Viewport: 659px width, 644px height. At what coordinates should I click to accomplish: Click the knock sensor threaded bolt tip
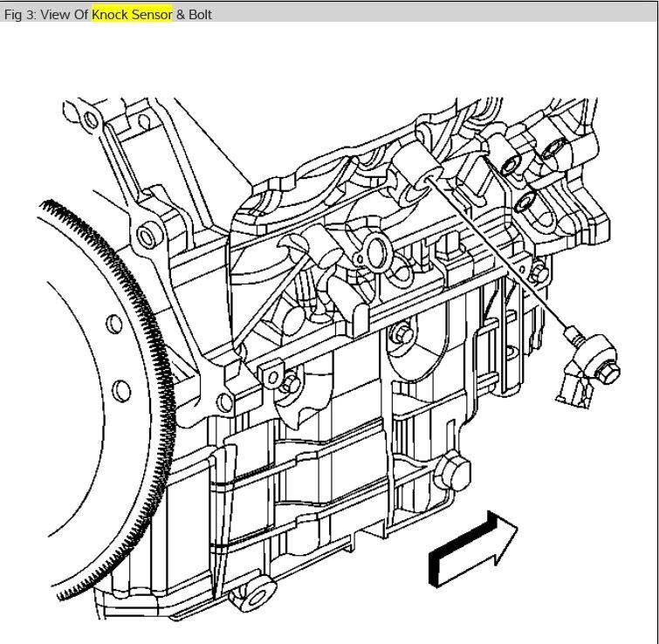point(573,334)
